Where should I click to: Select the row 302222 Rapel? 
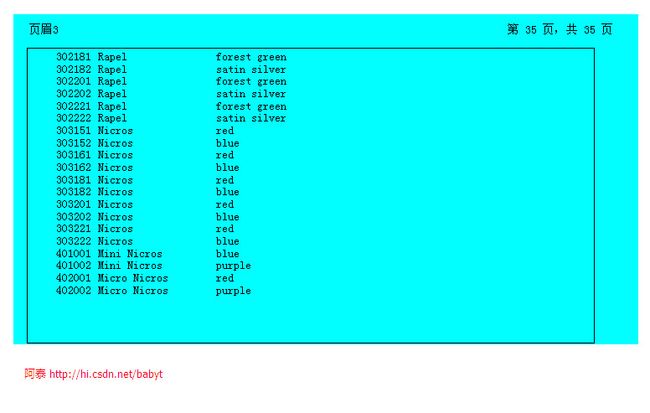click(171, 118)
